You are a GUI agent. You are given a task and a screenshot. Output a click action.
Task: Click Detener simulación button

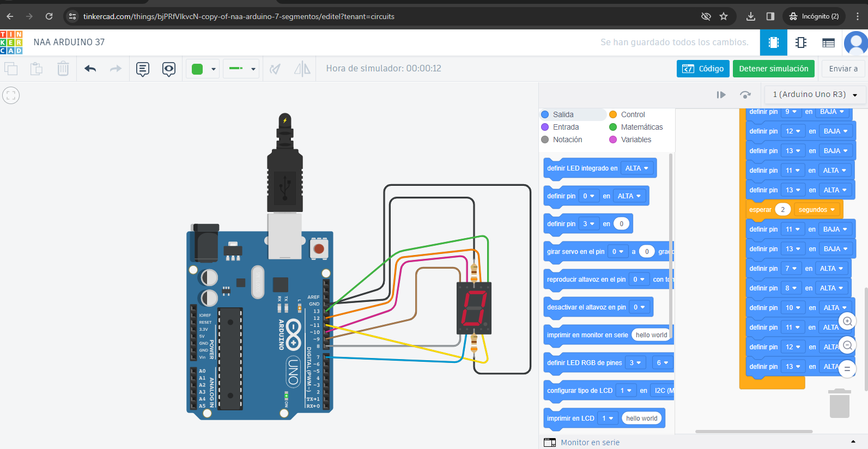(x=773, y=69)
